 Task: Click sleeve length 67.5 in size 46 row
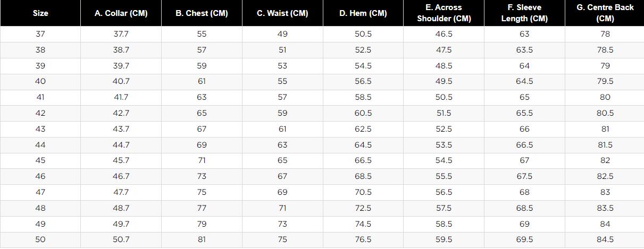[524, 176]
